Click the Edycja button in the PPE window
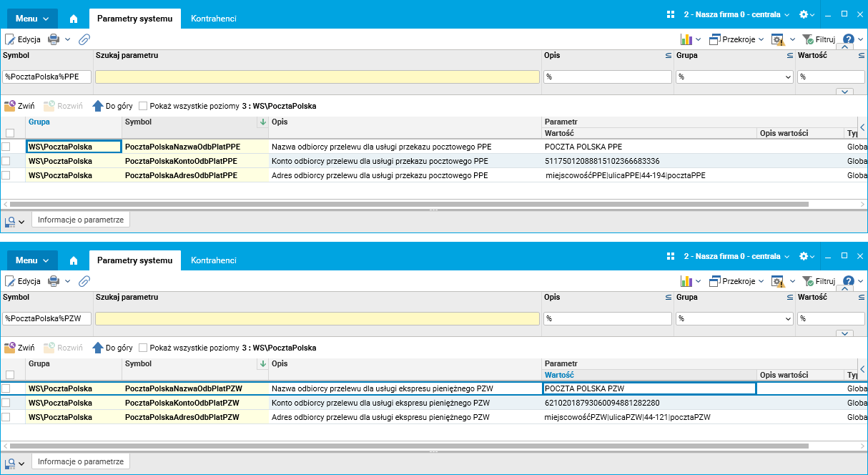Viewport: 868px width, 475px height. [23, 39]
